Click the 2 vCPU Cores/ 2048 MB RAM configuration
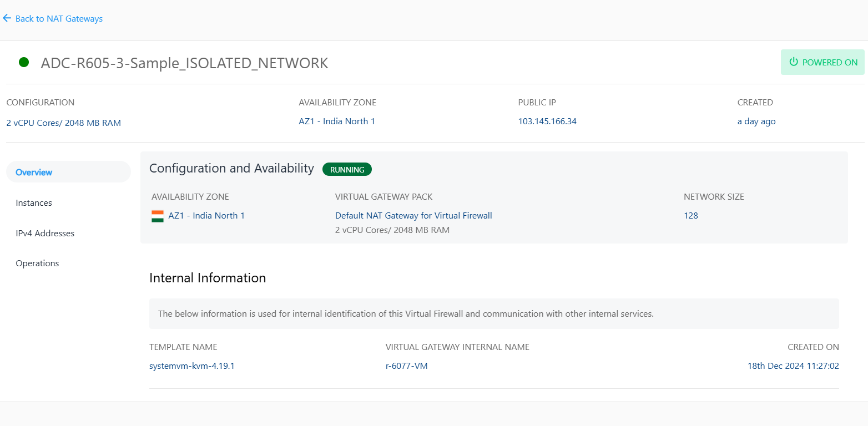 pyautogui.click(x=64, y=123)
